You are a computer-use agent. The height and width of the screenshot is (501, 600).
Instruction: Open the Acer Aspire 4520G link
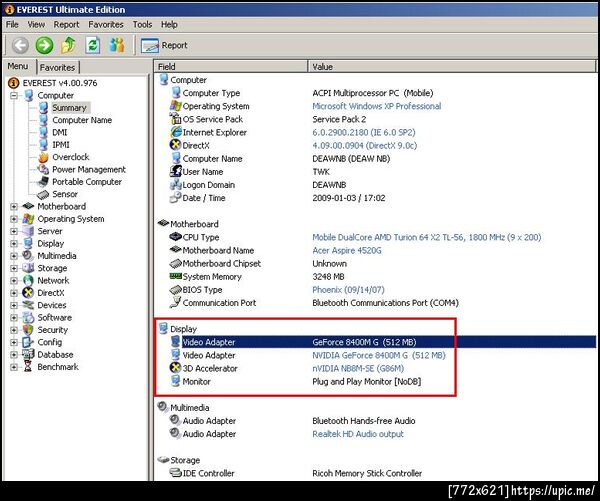[347, 250]
